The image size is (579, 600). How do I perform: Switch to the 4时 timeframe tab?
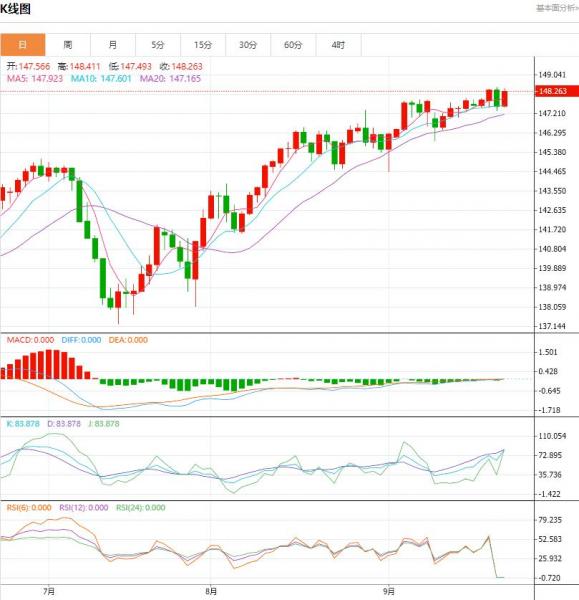(x=338, y=45)
